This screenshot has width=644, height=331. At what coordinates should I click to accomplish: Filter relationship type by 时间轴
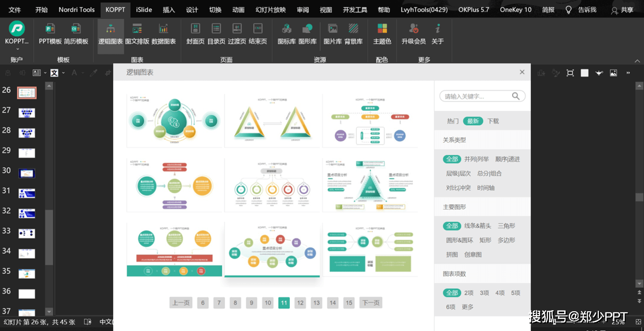click(486, 188)
